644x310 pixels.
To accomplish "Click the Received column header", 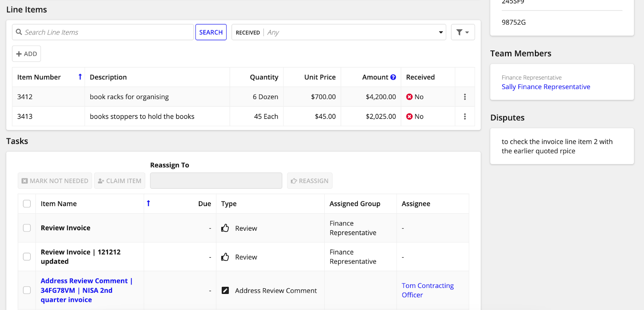I will click(420, 77).
